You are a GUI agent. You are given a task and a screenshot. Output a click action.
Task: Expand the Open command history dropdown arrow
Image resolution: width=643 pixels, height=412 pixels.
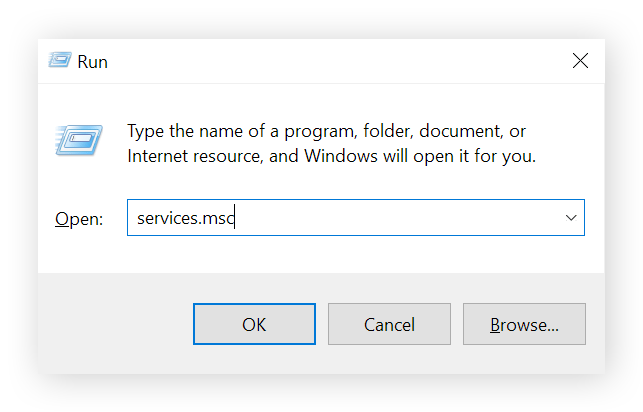[571, 217]
